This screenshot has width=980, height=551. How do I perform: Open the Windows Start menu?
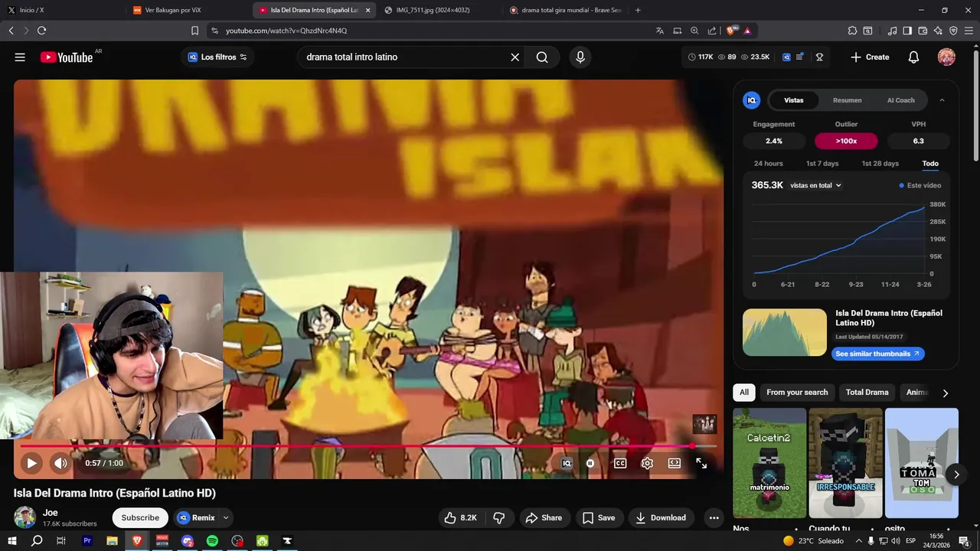11,541
